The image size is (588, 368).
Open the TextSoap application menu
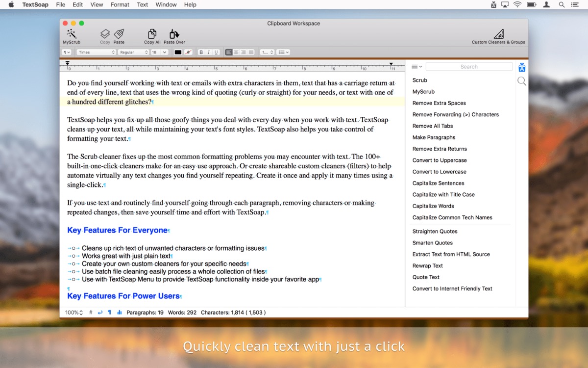coord(35,4)
